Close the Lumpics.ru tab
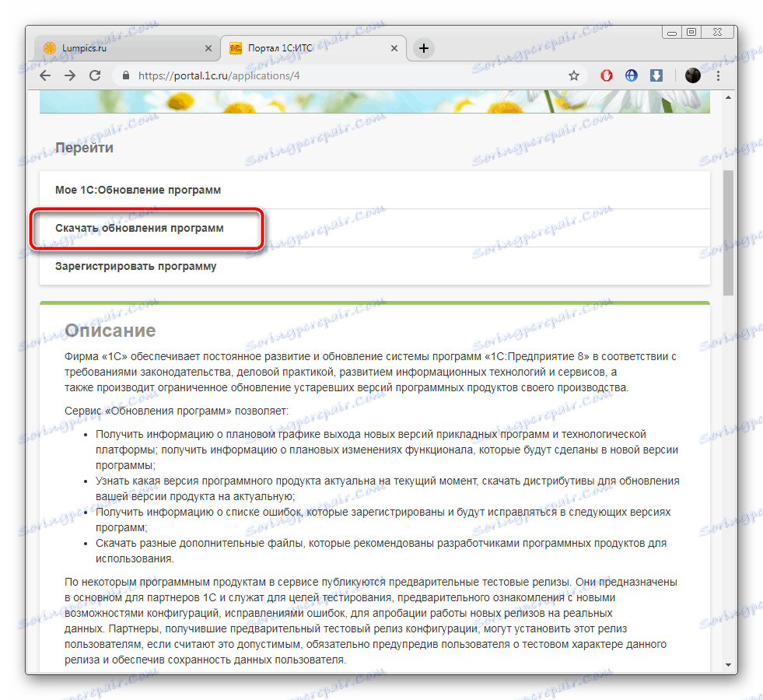This screenshot has width=763, height=700. (208, 48)
